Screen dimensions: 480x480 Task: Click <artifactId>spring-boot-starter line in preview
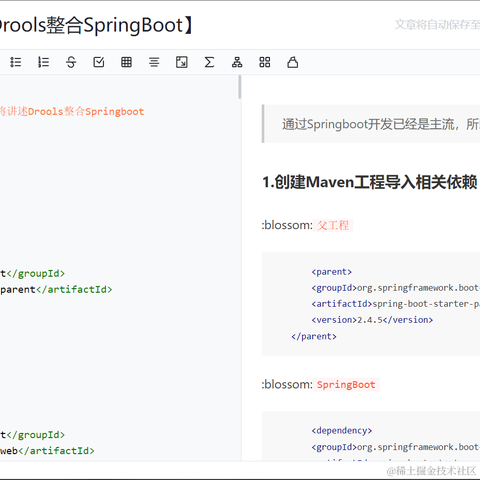(x=396, y=304)
